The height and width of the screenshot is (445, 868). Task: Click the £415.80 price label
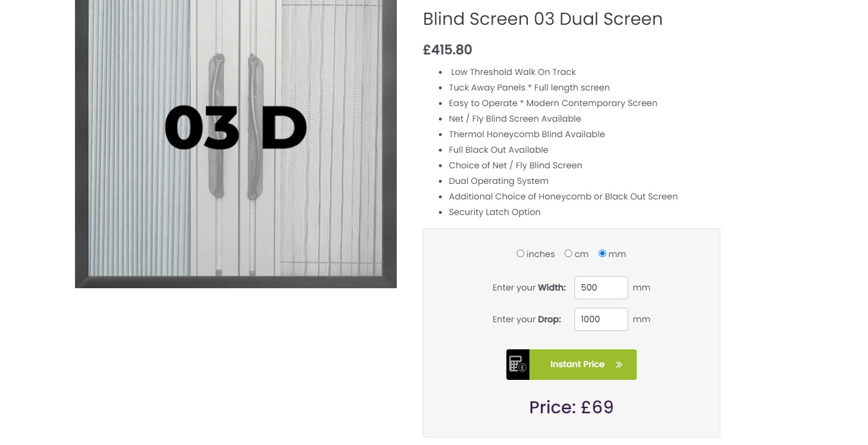[447, 50]
